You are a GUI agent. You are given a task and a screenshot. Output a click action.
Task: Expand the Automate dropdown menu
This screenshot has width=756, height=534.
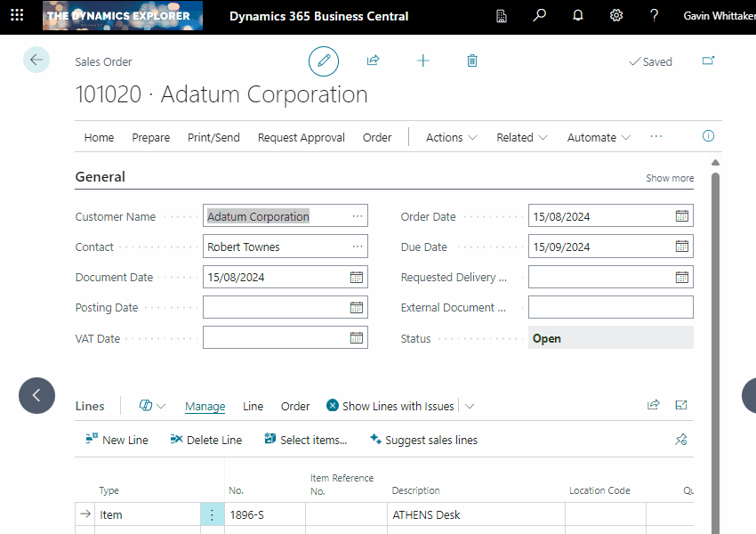[599, 137]
